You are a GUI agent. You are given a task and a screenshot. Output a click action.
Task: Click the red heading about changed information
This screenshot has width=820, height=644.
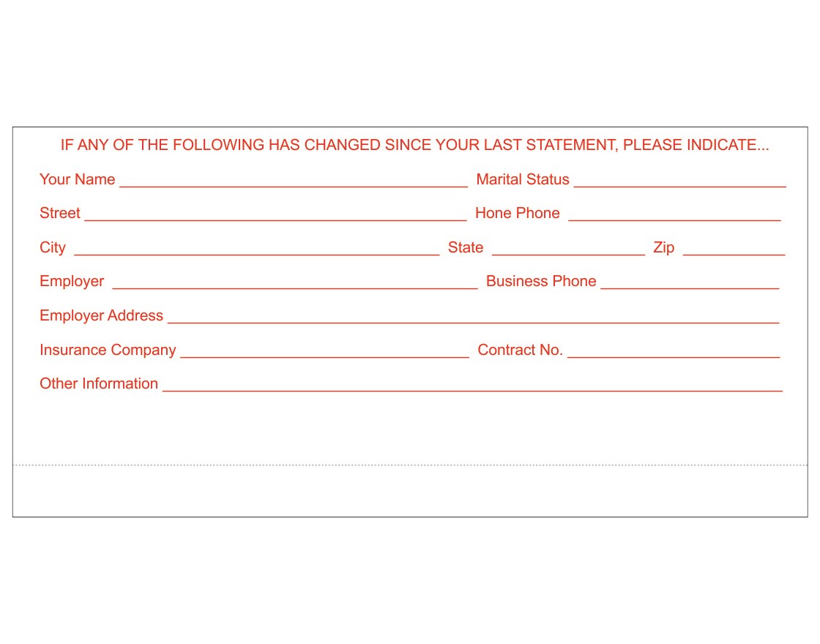click(414, 145)
